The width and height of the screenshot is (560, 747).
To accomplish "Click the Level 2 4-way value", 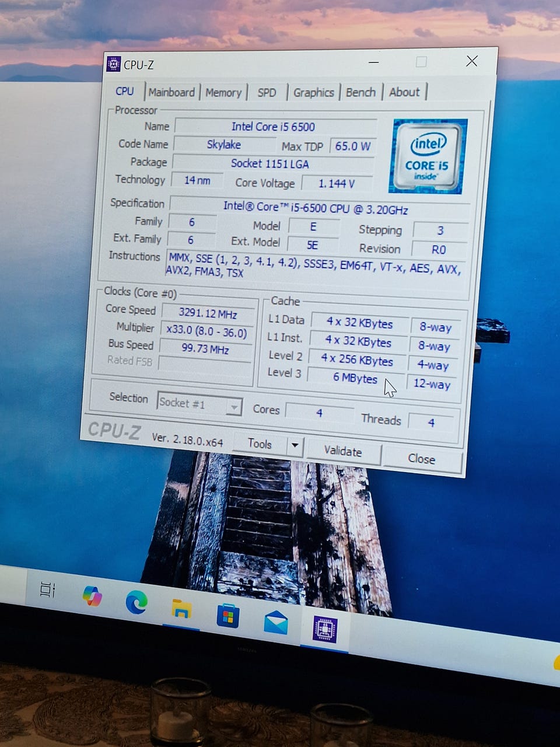I will click(x=433, y=365).
